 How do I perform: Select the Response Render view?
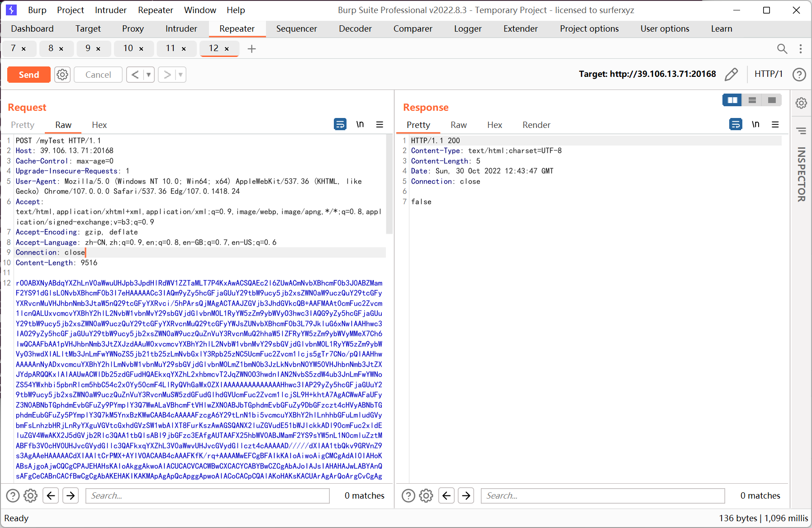point(537,125)
